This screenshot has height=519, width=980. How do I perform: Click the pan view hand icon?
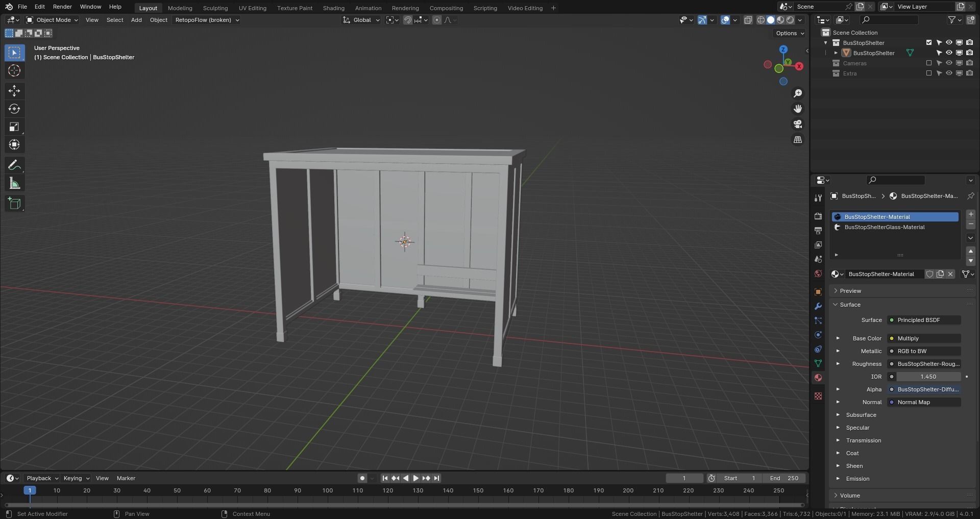[x=798, y=109]
